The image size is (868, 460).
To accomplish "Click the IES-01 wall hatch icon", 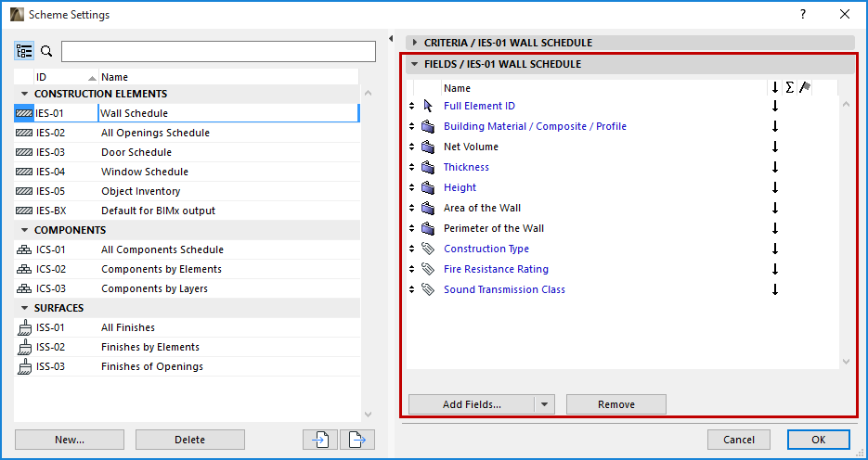I will [24, 113].
